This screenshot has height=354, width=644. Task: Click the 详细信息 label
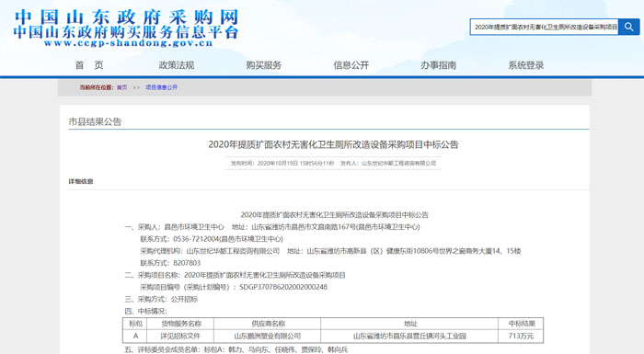click(81, 181)
